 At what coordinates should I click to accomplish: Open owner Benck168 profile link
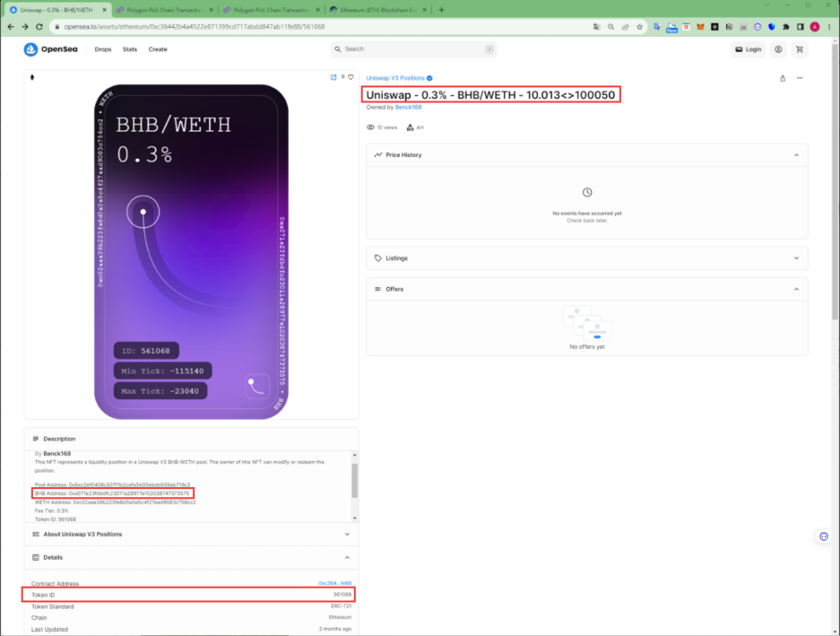pos(408,108)
